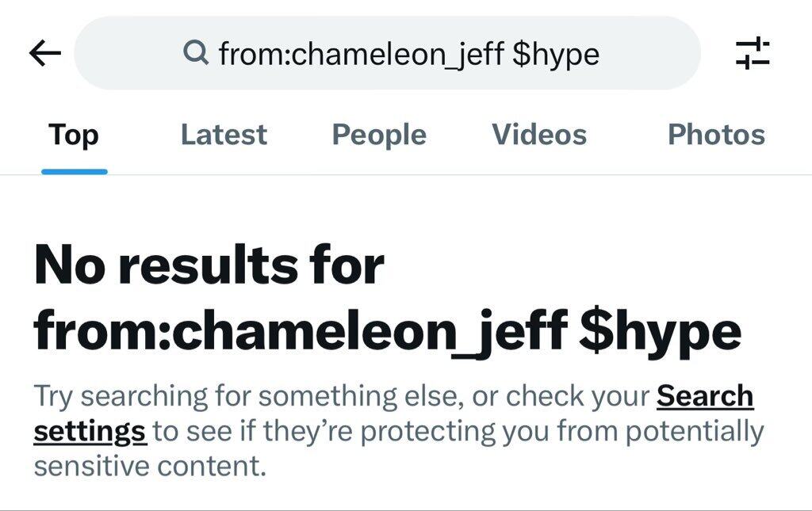Click the magnifying glass search icon
The width and height of the screenshot is (812, 511).
point(194,54)
